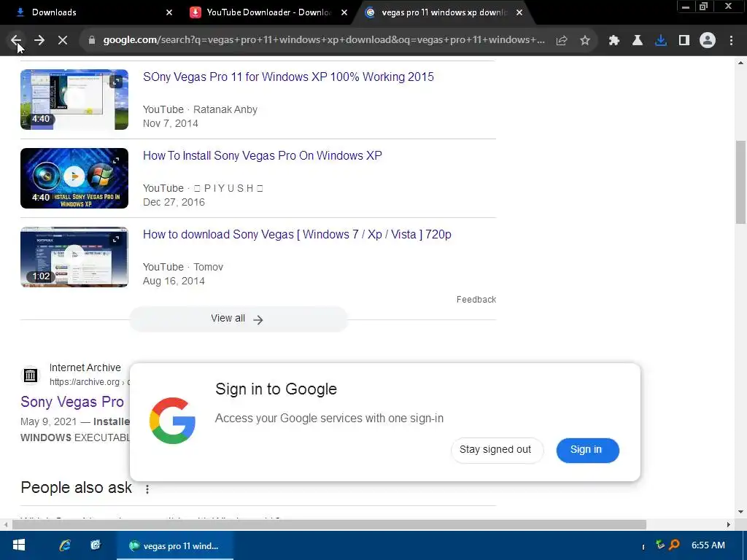The image size is (747, 560).
Task: Stop page loading with the X button
Action: pyautogui.click(x=63, y=41)
